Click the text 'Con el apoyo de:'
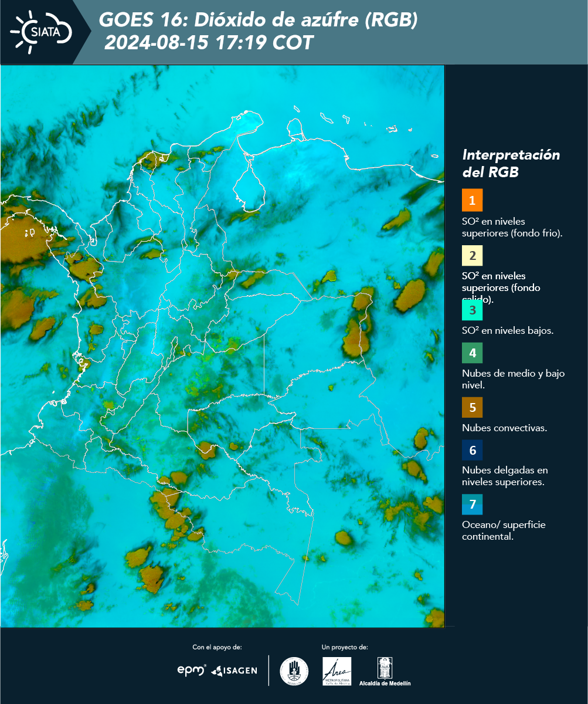588x704 pixels. [217, 647]
